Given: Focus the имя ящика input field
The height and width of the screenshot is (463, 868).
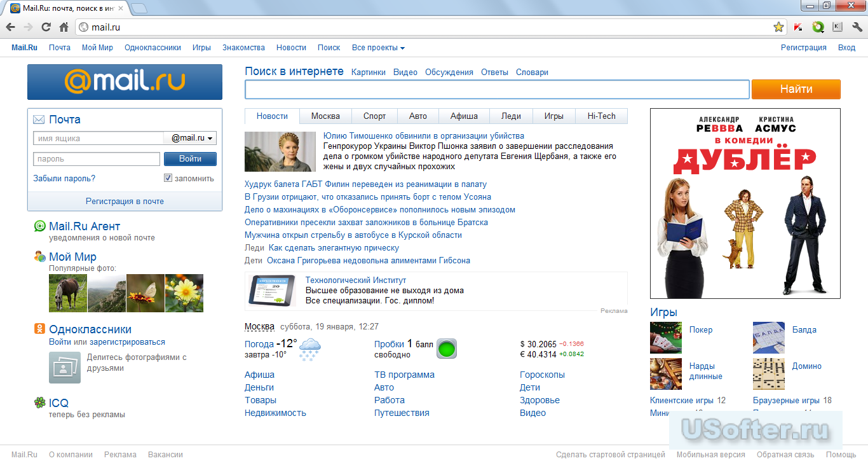Looking at the screenshot, I should [98, 138].
